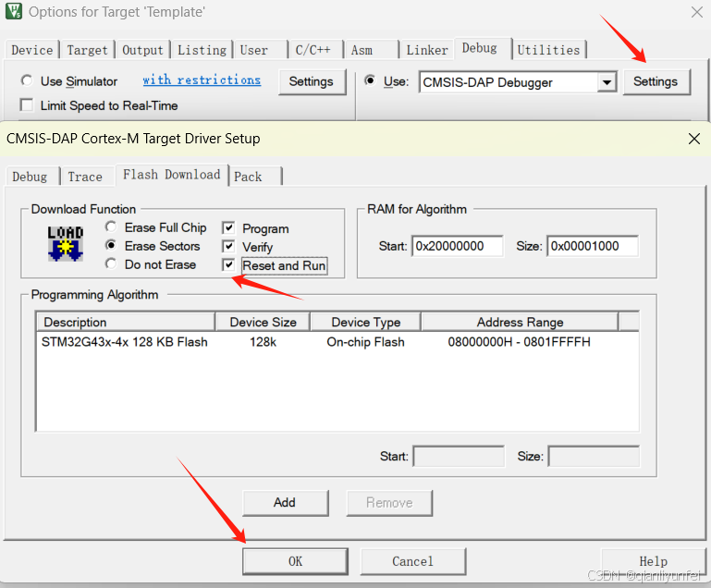Click the LOAD flash download icon

pyautogui.click(x=66, y=244)
